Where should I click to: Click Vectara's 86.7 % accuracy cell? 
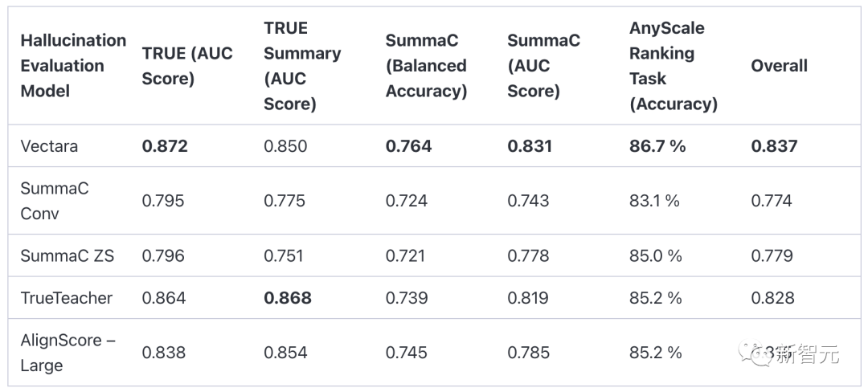[657, 146]
